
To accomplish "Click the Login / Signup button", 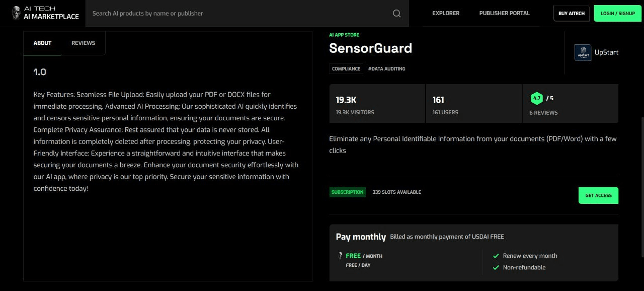I will pyautogui.click(x=617, y=14).
